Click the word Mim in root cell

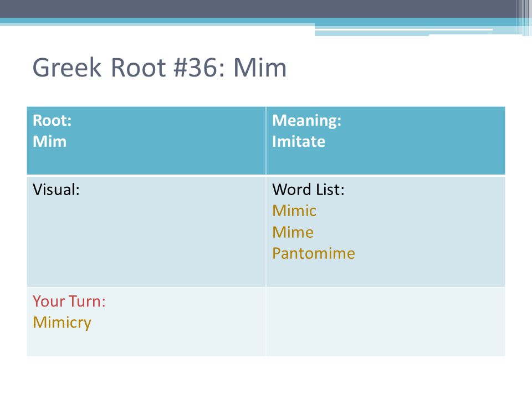point(49,141)
